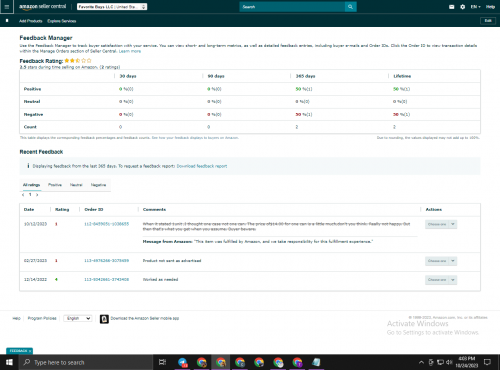Viewport: 500px width, 370px height.
Task: Expand Choose one dropdown for 12/14/2022 feedback
Action: point(441,280)
